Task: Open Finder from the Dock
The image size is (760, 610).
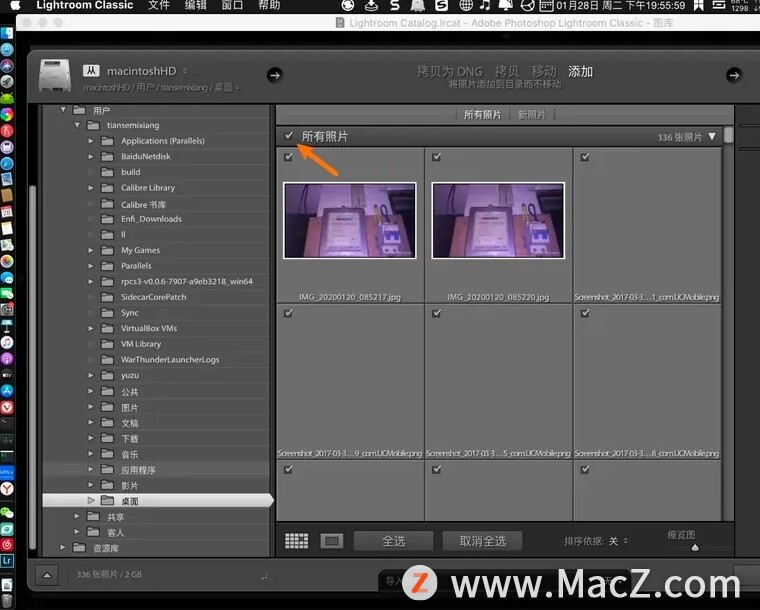Action: point(7,33)
